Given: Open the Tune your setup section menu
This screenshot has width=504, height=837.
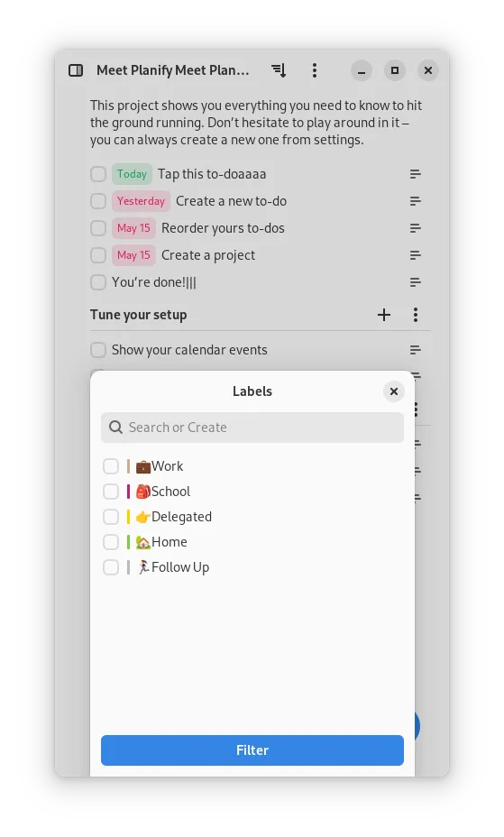Looking at the screenshot, I should tap(416, 315).
